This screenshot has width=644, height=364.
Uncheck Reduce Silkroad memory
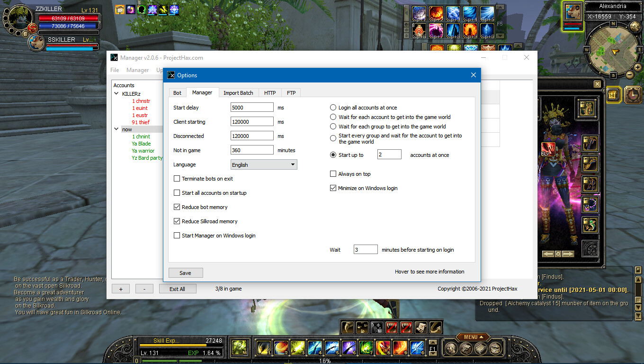tap(177, 221)
